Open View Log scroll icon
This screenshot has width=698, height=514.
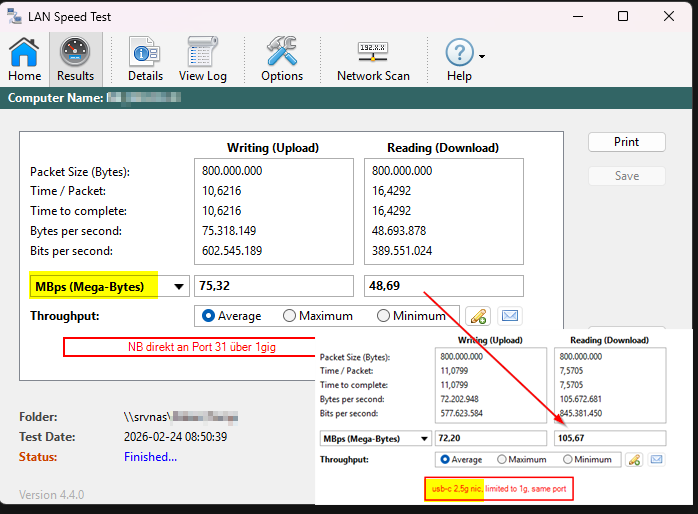pyautogui.click(x=203, y=59)
